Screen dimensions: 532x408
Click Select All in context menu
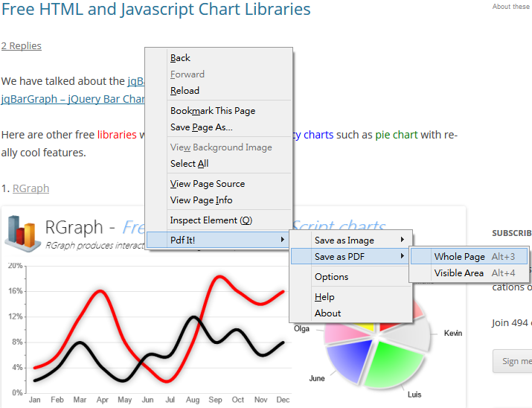point(189,164)
